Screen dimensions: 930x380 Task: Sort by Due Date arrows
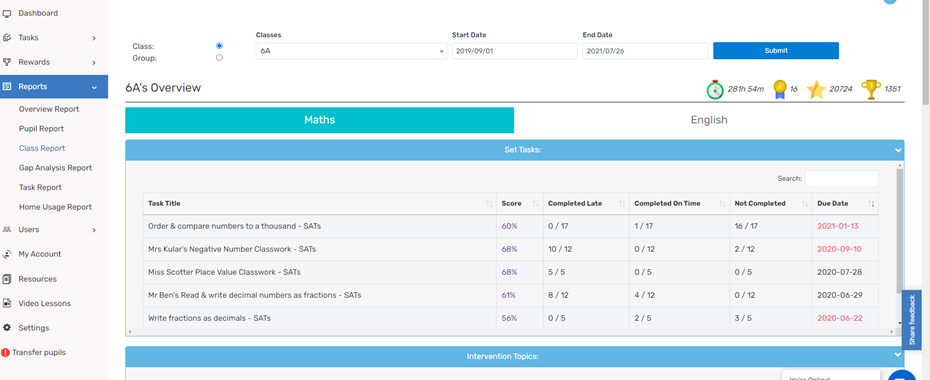coord(871,203)
